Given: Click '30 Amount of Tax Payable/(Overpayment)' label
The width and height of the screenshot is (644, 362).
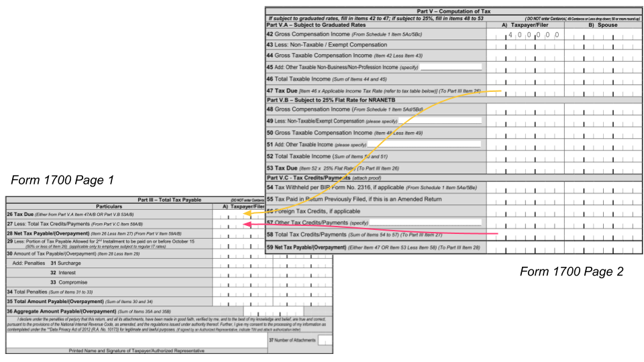Looking at the screenshot, I should [x=73, y=253].
